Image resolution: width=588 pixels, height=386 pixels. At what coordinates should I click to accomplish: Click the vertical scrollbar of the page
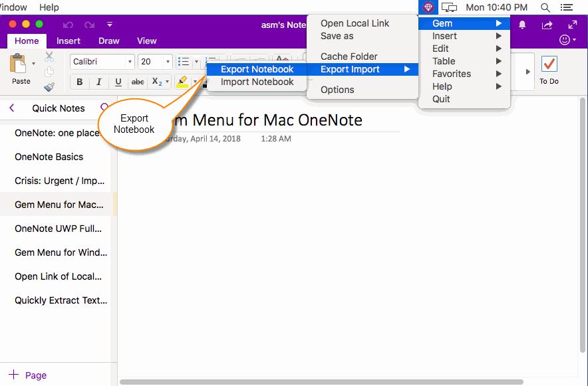tap(583, 225)
